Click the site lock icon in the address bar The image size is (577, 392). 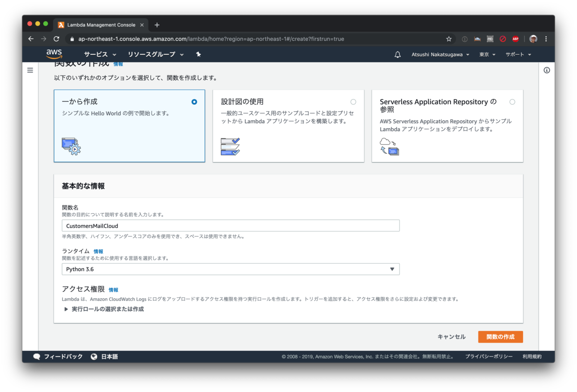(x=72, y=39)
